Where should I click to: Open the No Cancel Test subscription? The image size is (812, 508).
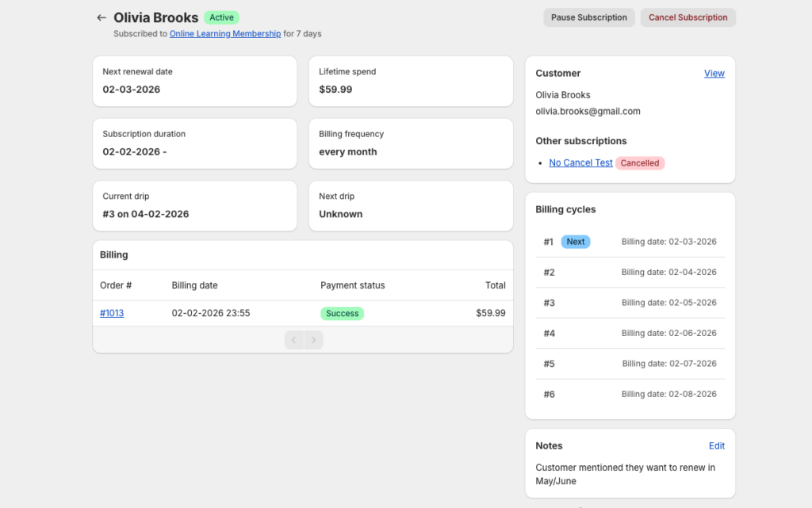coord(580,162)
